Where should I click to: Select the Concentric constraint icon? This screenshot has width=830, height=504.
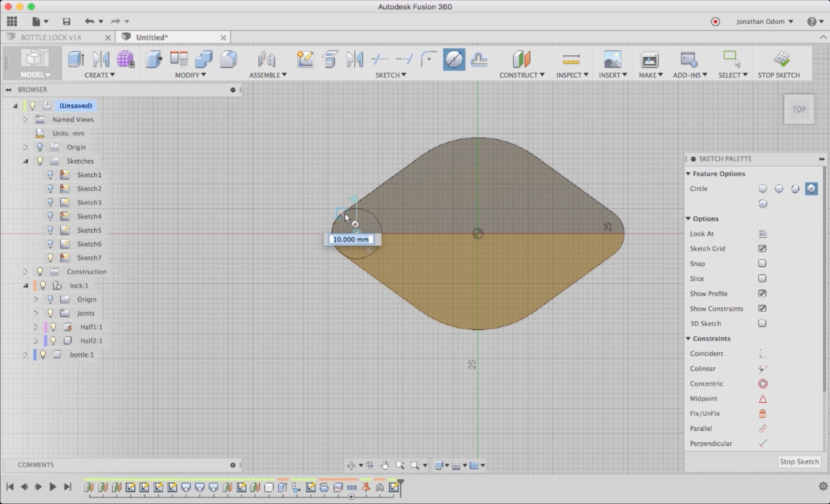coord(763,384)
